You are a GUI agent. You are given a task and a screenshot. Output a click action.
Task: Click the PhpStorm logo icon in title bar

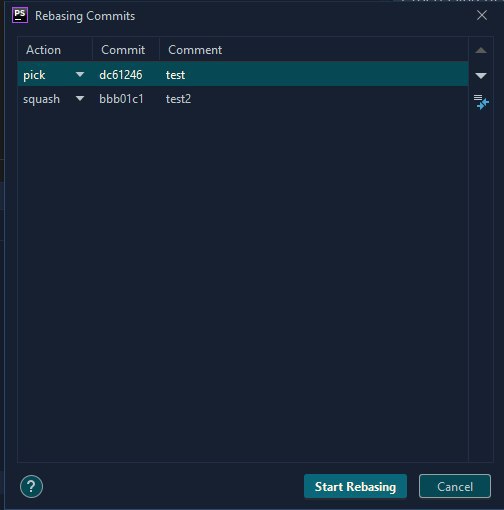pos(20,15)
